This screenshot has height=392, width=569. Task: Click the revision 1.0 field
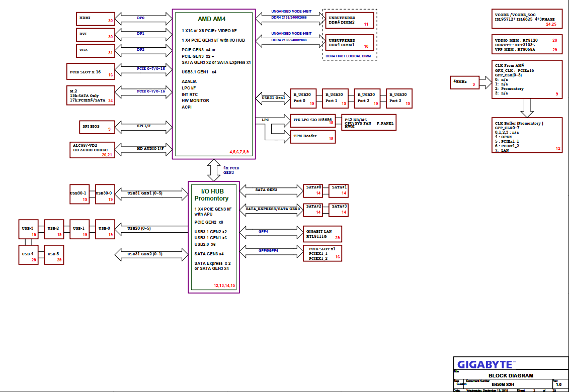559,384
